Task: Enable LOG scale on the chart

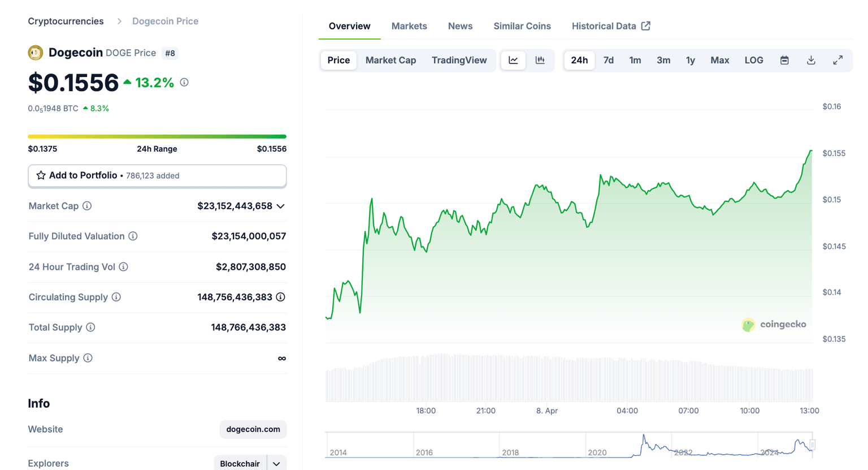Action: tap(754, 60)
